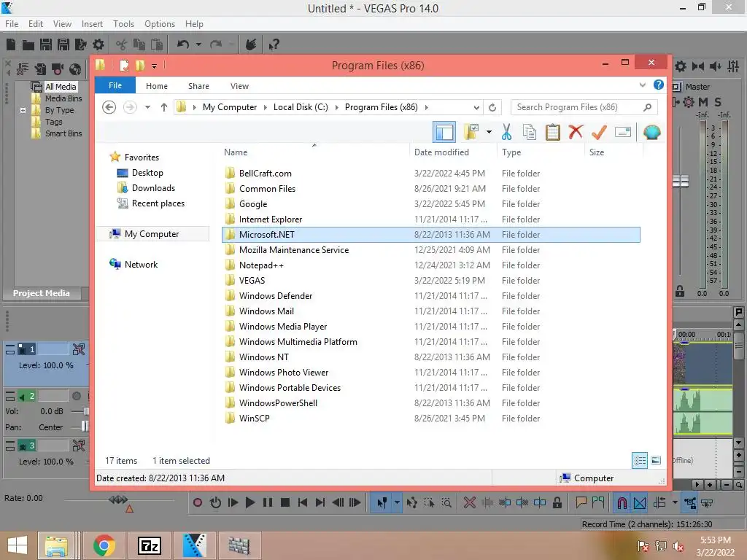Click the Rename icon in Explorer toolbar
747x560 pixels.
pyautogui.click(x=623, y=132)
